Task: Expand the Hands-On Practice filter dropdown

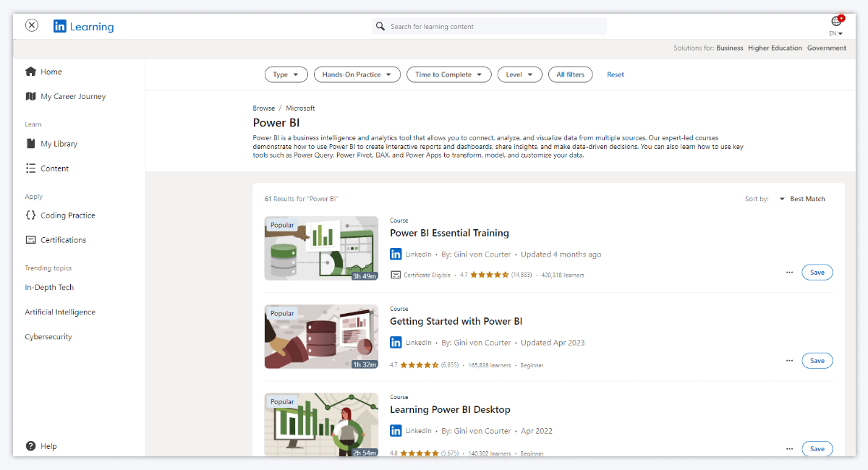Action: coord(357,74)
